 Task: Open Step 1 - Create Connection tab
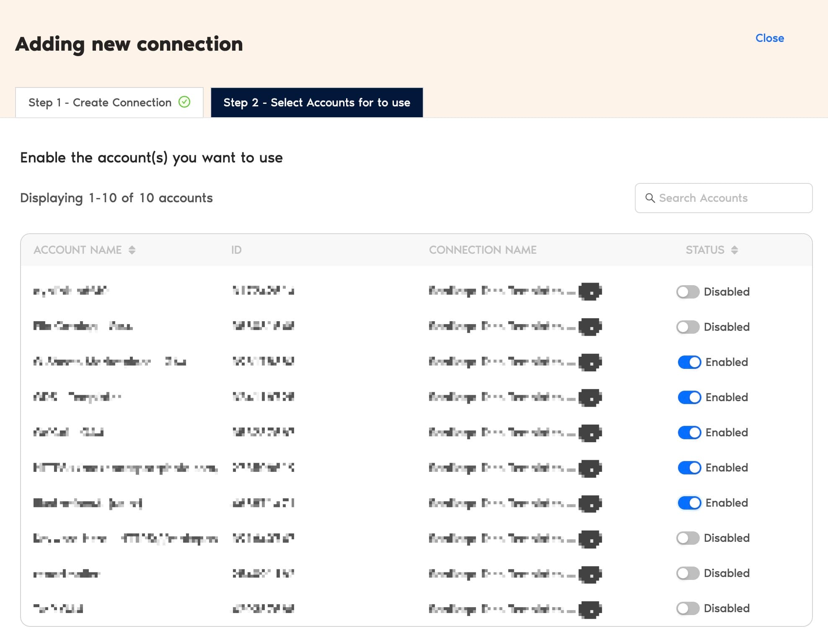click(109, 103)
